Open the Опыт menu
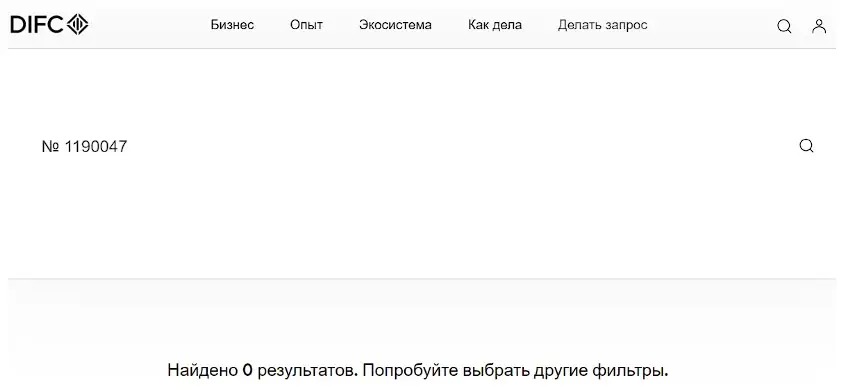Viewport: 841px width, 392px height. coord(306,25)
